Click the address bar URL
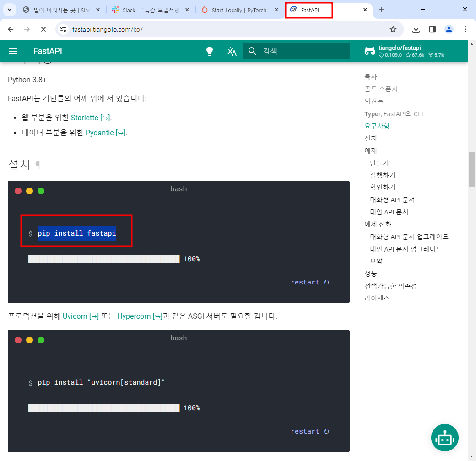 (108, 29)
